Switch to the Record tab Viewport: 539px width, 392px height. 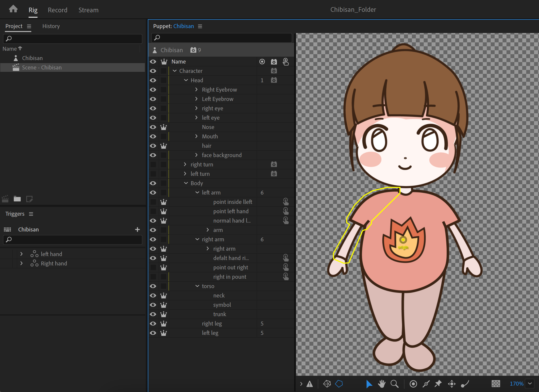[58, 10]
